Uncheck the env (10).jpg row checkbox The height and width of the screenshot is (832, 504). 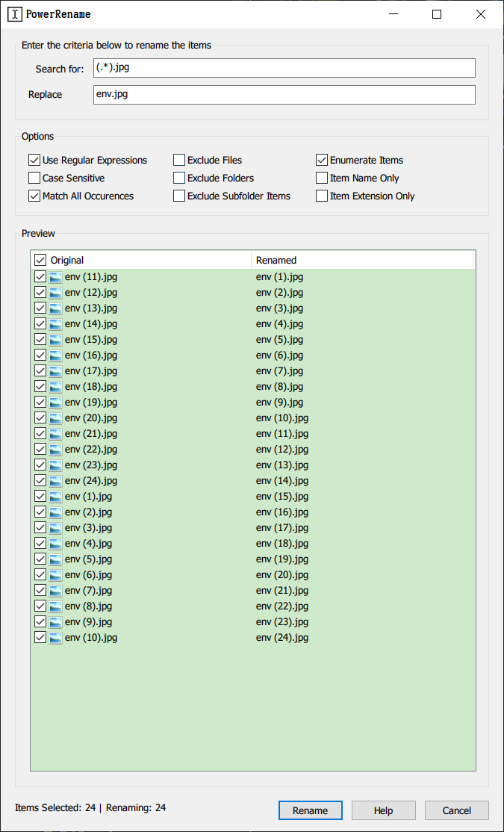[x=40, y=638]
